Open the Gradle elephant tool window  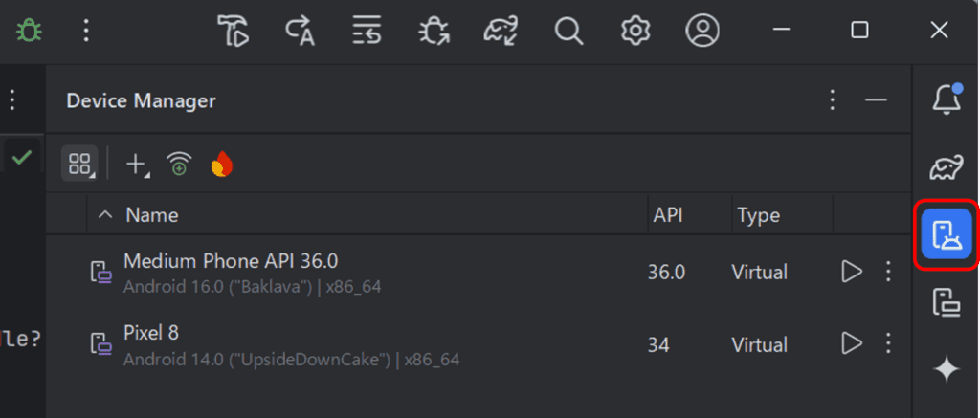[x=947, y=166]
